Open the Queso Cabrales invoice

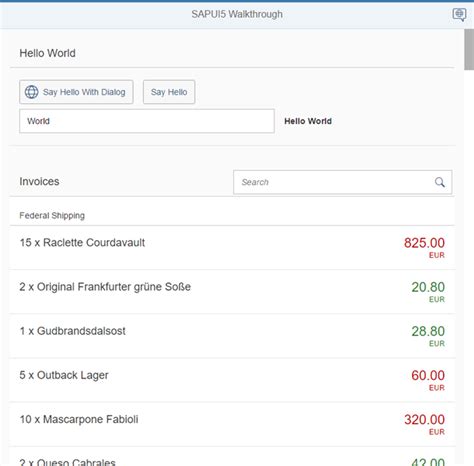point(232,457)
